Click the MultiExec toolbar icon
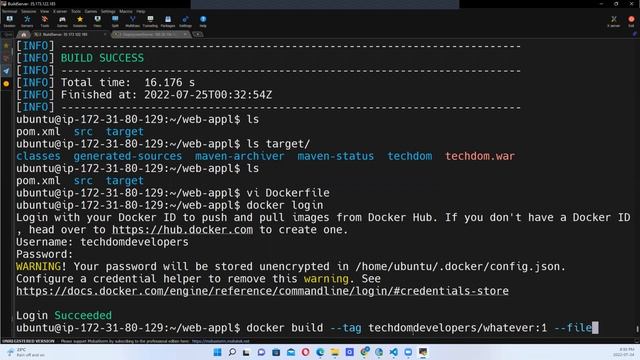Viewport: 640px width, 360px height. click(x=132, y=21)
